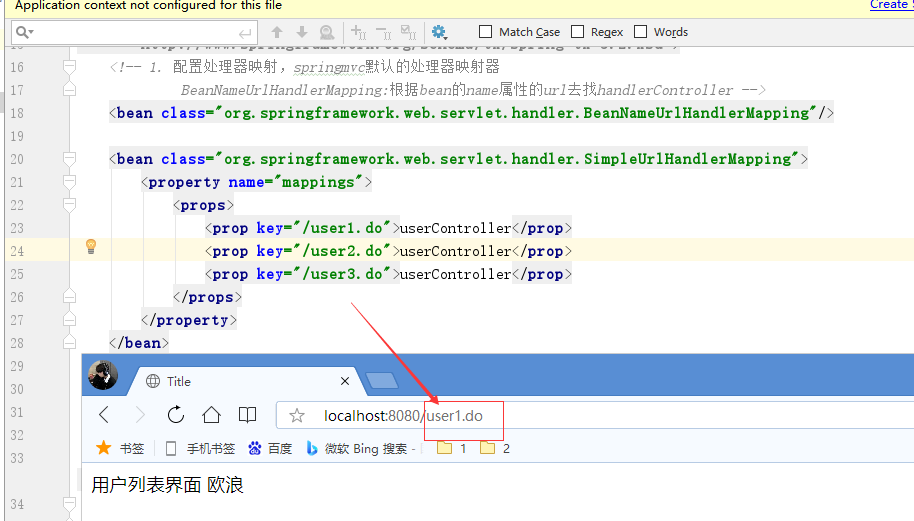Collapse fold marker at line 16
The height and width of the screenshot is (521, 914).
click(69, 66)
